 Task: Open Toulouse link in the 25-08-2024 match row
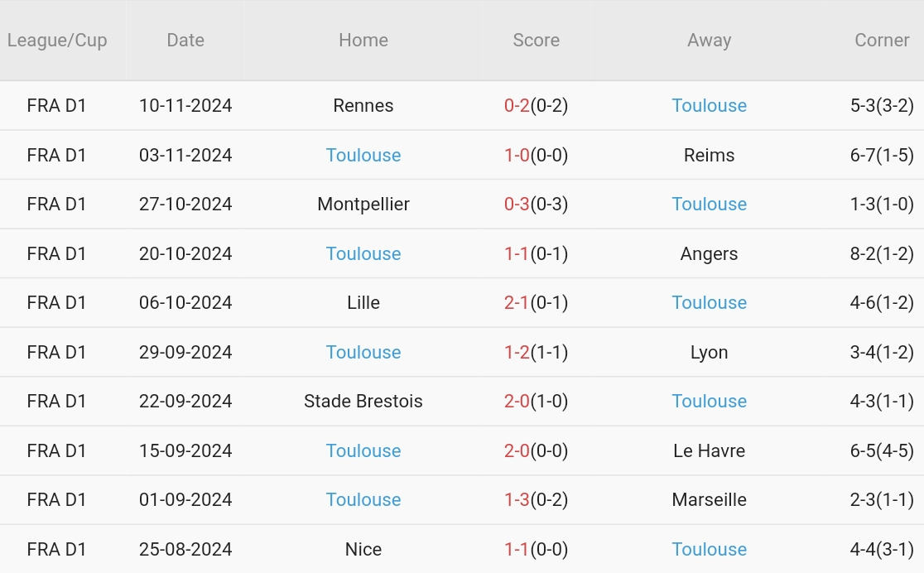click(709, 549)
